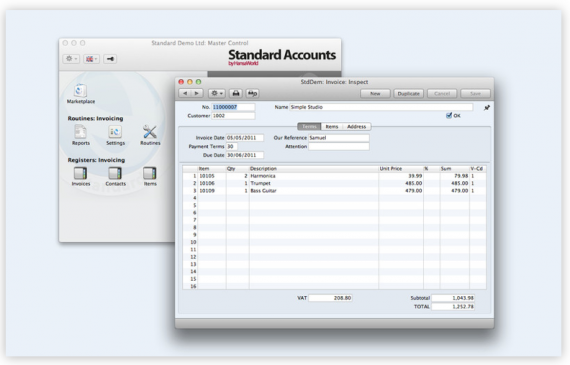Click unit price 485.00 cell

tap(401, 183)
